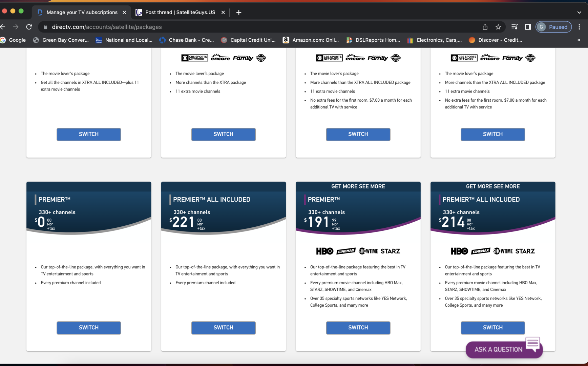The width and height of the screenshot is (588, 366).
Task: Open the media control icon in the toolbar
Action: (x=514, y=27)
